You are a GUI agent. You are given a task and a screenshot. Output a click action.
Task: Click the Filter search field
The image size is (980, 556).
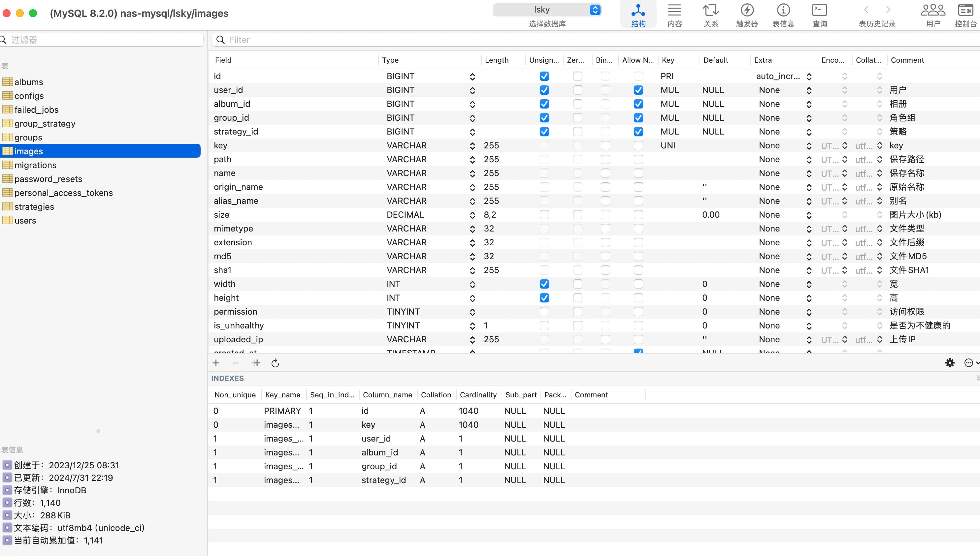596,40
